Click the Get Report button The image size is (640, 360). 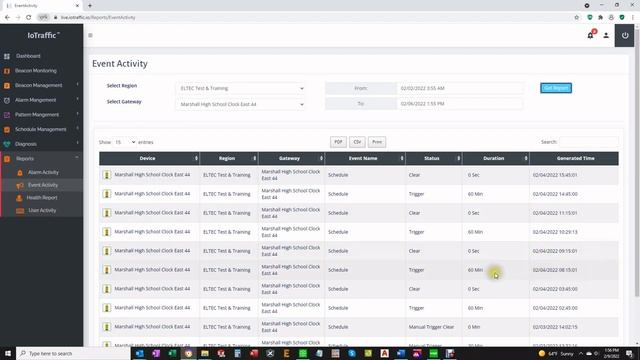[x=556, y=88]
